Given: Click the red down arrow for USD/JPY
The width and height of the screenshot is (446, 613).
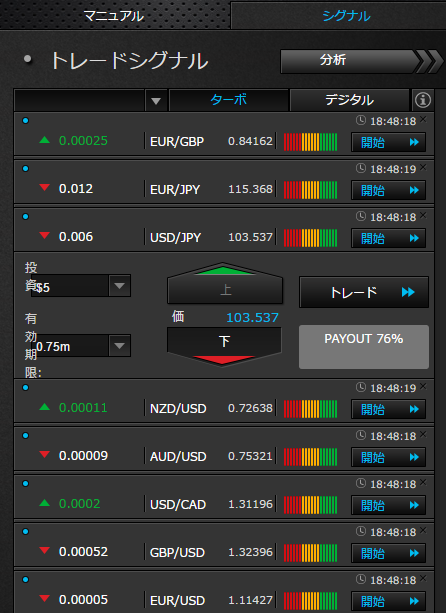Looking at the screenshot, I should point(45,236).
